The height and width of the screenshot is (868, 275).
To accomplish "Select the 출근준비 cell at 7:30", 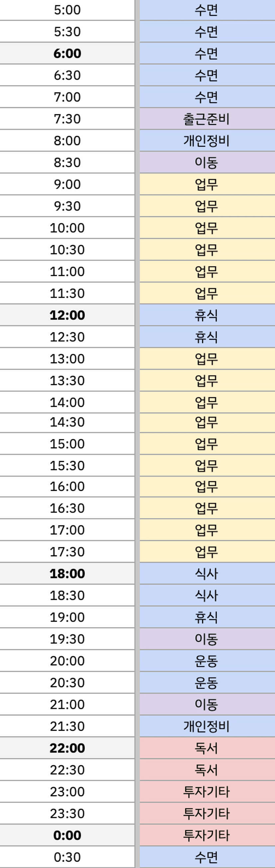I will click(206, 119).
